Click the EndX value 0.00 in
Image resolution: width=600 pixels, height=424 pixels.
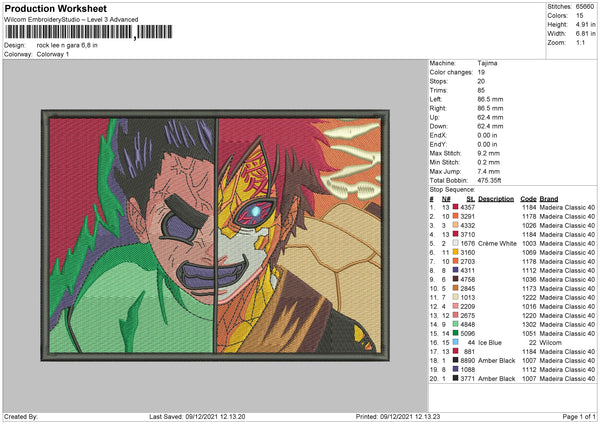pyautogui.click(x=487, y=135)
